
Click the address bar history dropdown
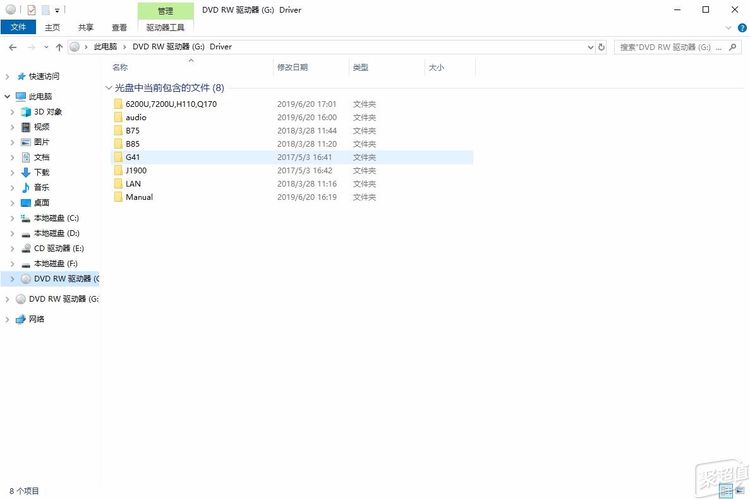coord(590,47)
